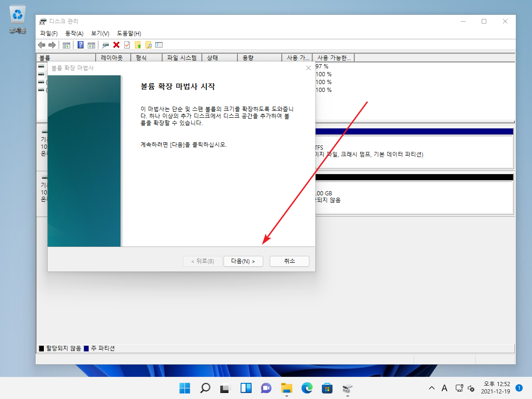532x399 pixels.
Task: Click the folder with magnifier icon
Action: click(149, 45)
